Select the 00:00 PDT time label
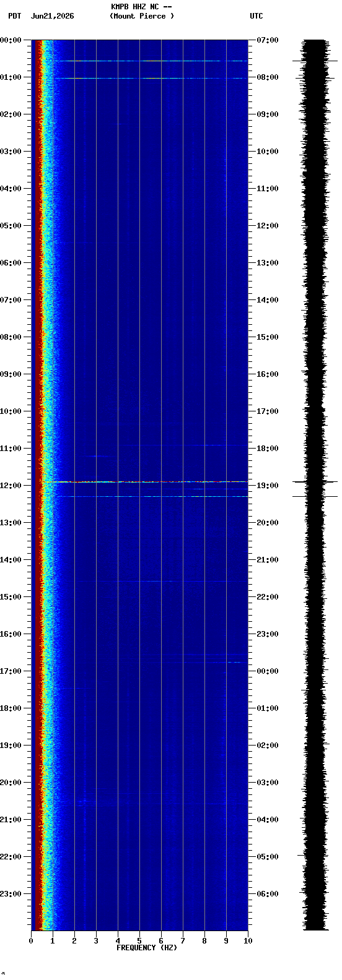The image size is (342, 980). point(11,40)
